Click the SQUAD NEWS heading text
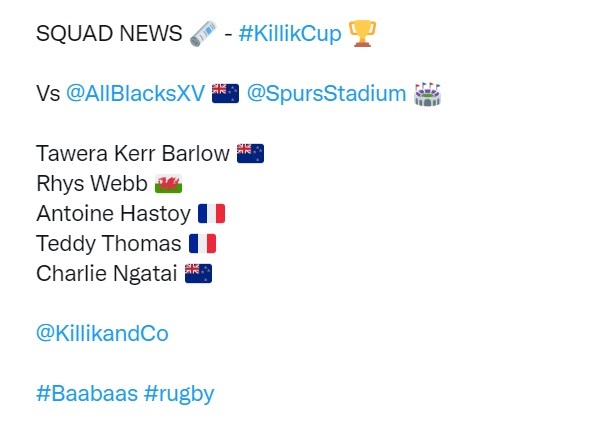 (x=109, y=35)
